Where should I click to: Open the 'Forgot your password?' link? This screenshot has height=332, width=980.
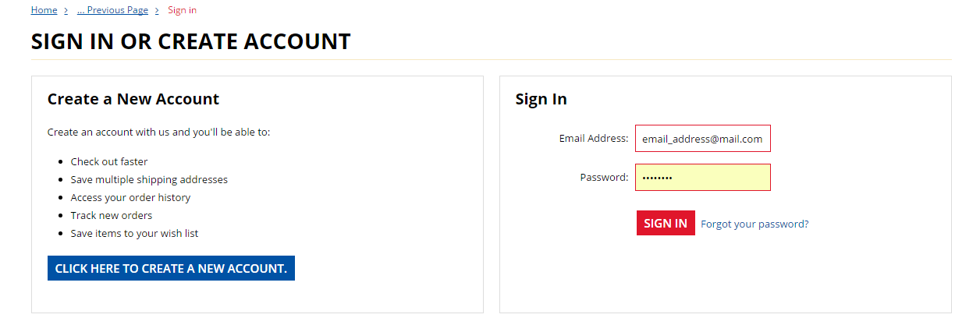pyautogui.click(x=755, y=224)
